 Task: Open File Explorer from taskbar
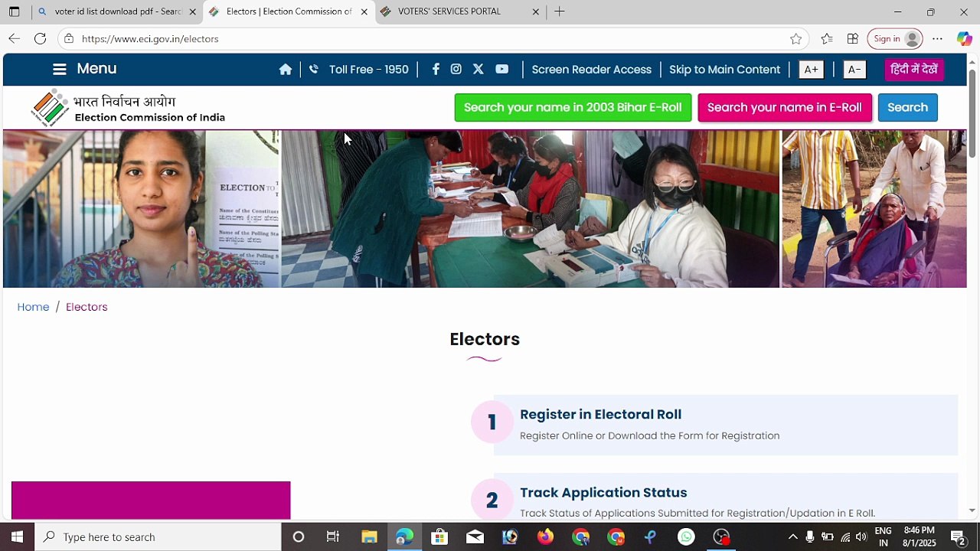tap(369, 537)
